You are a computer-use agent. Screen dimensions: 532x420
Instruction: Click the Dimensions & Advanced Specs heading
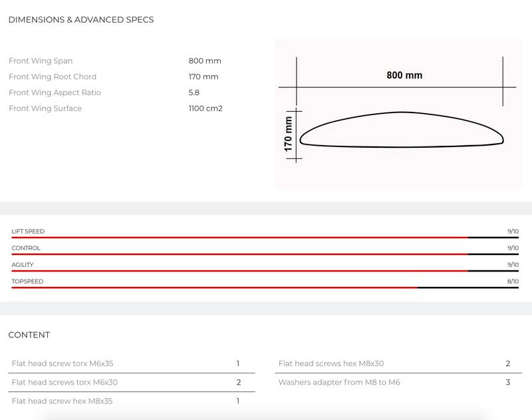81,20
